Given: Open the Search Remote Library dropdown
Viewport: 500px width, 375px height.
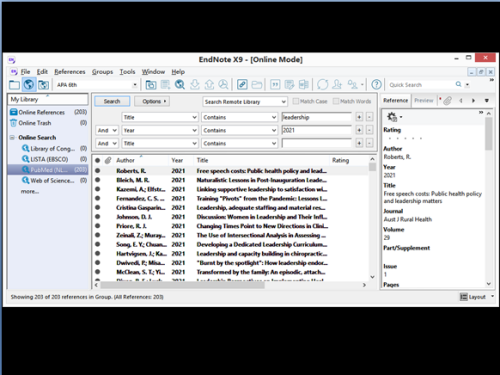Looking at the screenshot, I should point(245,102).
